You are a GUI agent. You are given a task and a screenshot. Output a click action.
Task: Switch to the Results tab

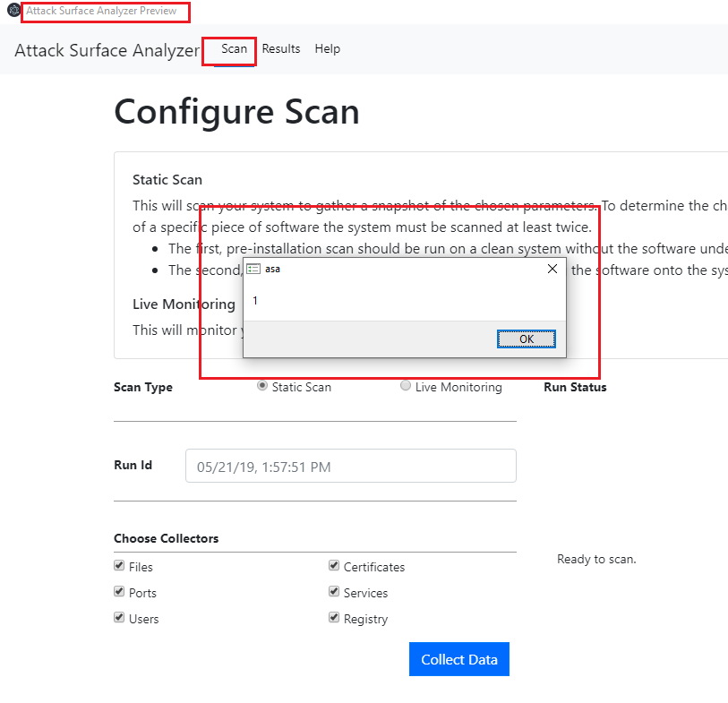(x=281, y=48)
